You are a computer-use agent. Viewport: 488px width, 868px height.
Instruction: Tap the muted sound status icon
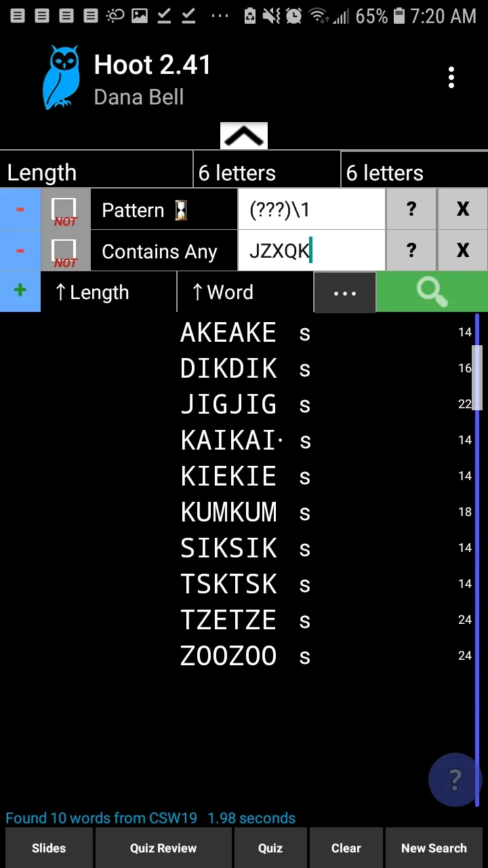[271, 16]
